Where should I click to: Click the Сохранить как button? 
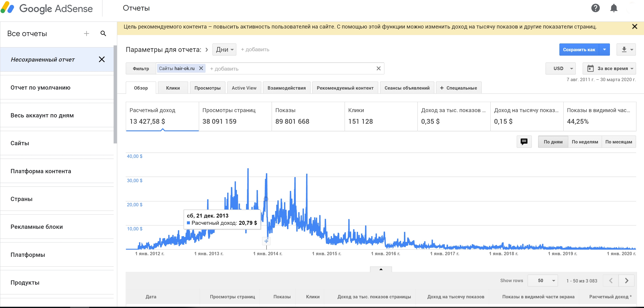[579, 49]
